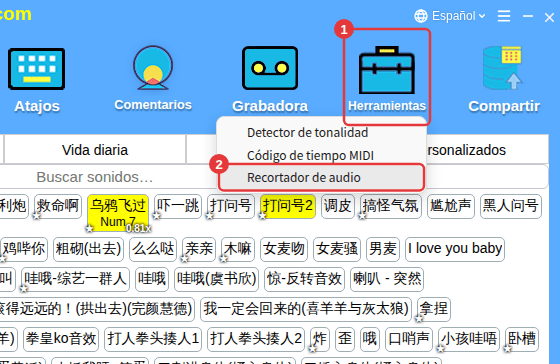Play the 黑人问号 sound
The width and height of the screenshot is (560, 364).
click(511, 206)
